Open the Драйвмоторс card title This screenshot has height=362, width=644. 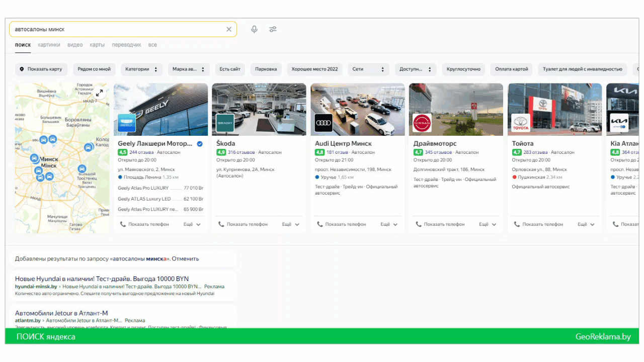[435, 143]
